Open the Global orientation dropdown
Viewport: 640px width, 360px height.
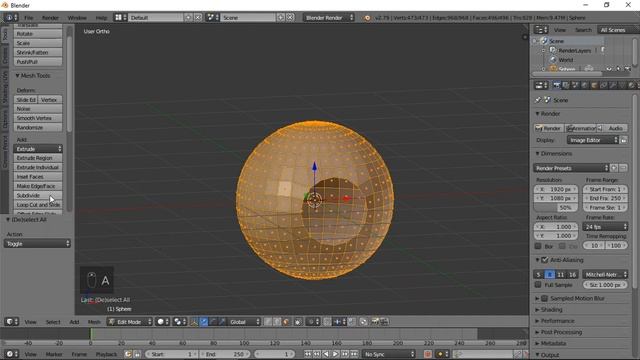(244, 322)
